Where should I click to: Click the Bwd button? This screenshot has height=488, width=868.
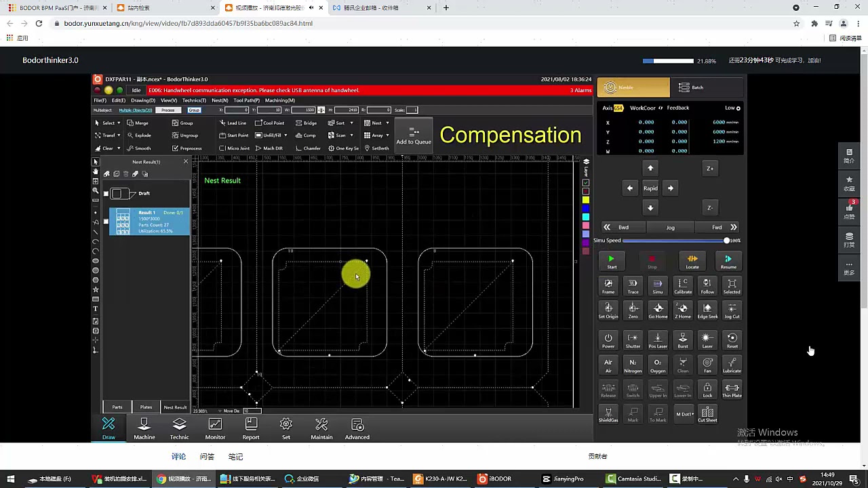point(623,227)
